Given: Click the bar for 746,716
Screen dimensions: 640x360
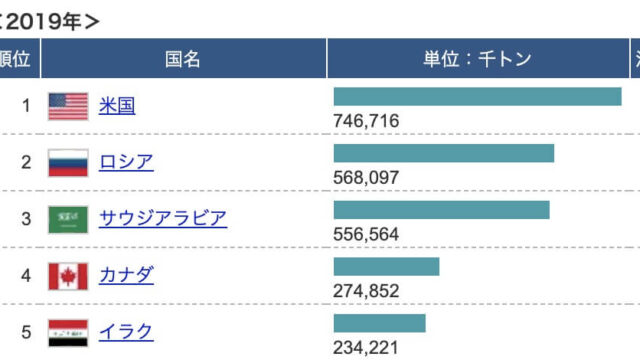Looking at the screenshot, I should (x=478, y=97).
